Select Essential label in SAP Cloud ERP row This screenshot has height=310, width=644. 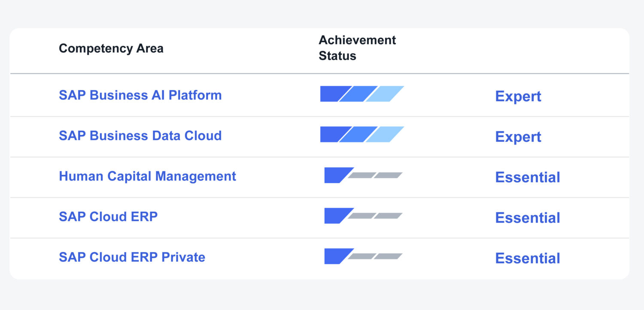pos(528,218)
